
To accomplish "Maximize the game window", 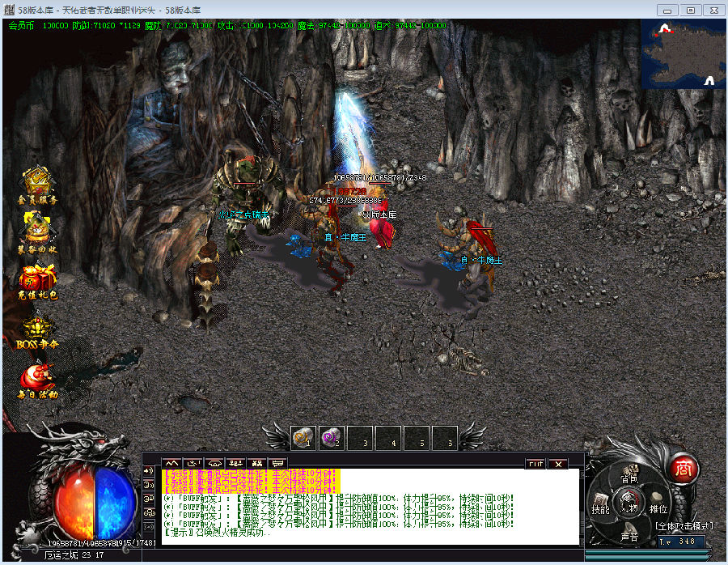I will pos(691,11).
